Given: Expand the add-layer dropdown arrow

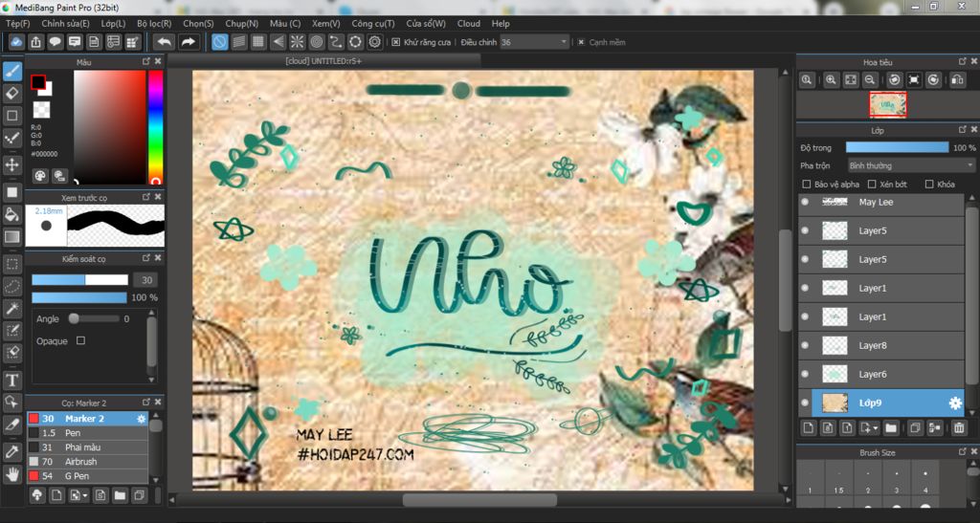Looking at the screenshot, I should click(875, 428).
